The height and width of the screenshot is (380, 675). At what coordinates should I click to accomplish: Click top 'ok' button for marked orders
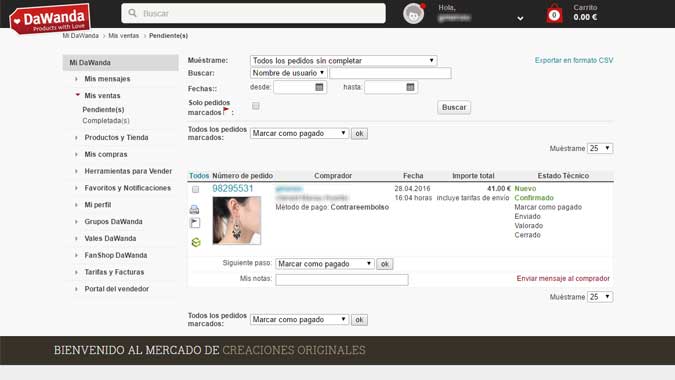[359, 133]
